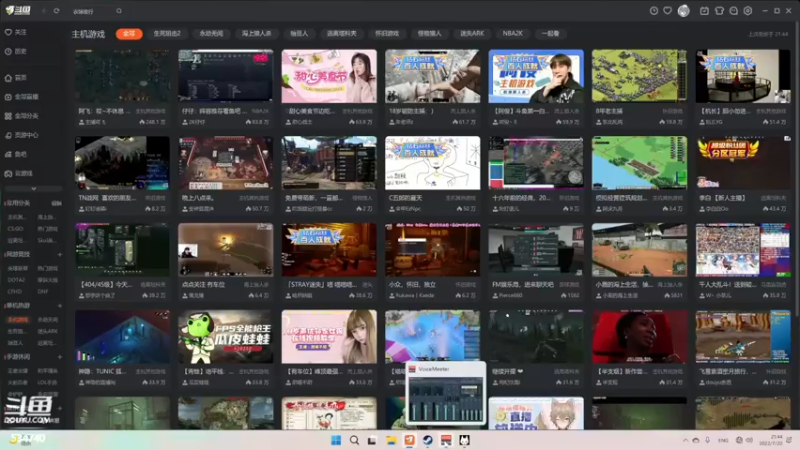Image resolution: width=800 pixels, height=450 pixels.
Task: Select the 永劫无间 category tab
Action: pos(211,34)
